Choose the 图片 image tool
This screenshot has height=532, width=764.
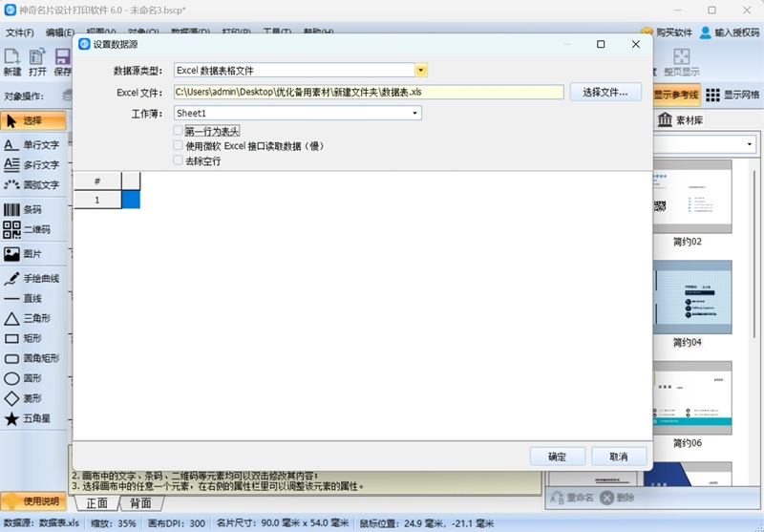pos(31,254)
